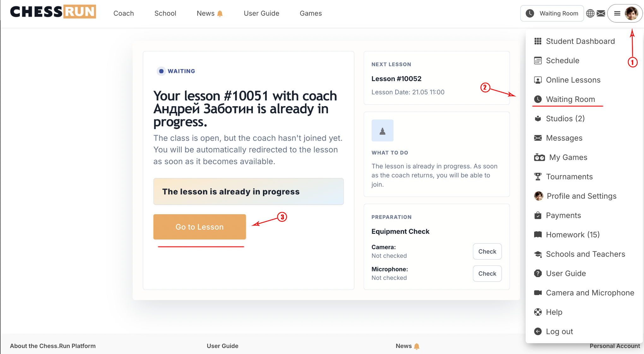Viewport: 644px width, 354px height.
Task: Check the Microphone equipment
Action: [487, 274]
